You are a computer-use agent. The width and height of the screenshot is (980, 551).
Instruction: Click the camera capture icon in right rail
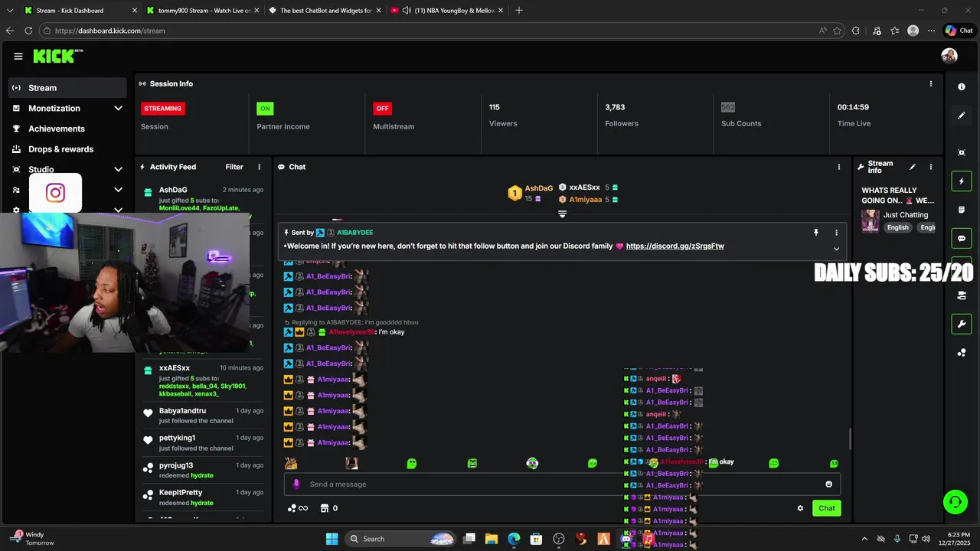[962, 152]
